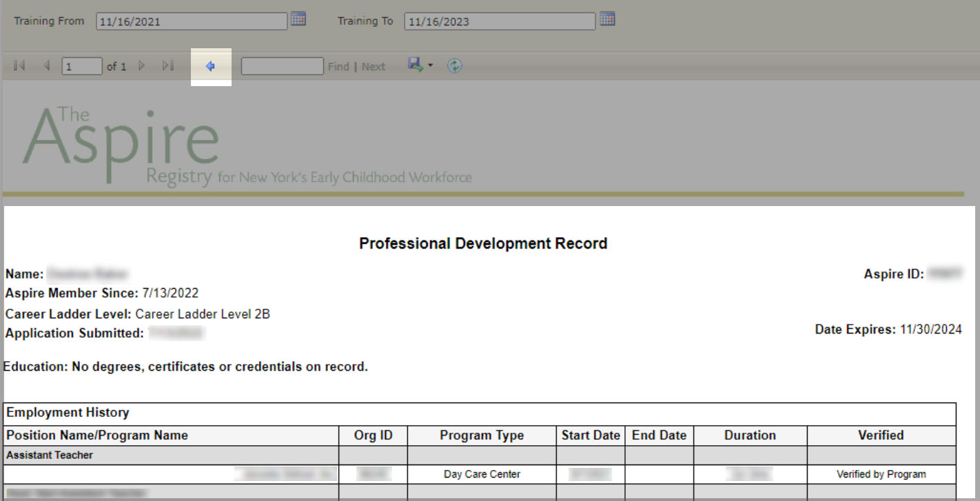Viewport: 980px width, 501px height.
Task: Click the blue back arrow icon
Action: [211, 67]
